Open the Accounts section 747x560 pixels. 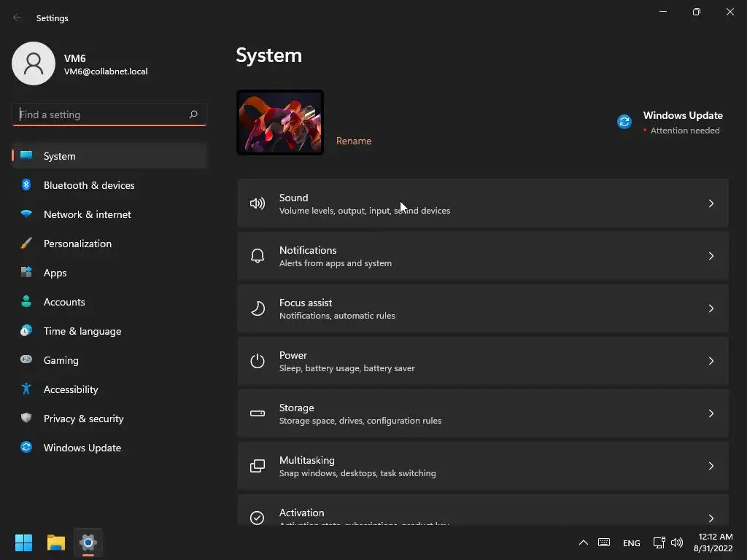[64, 302]
